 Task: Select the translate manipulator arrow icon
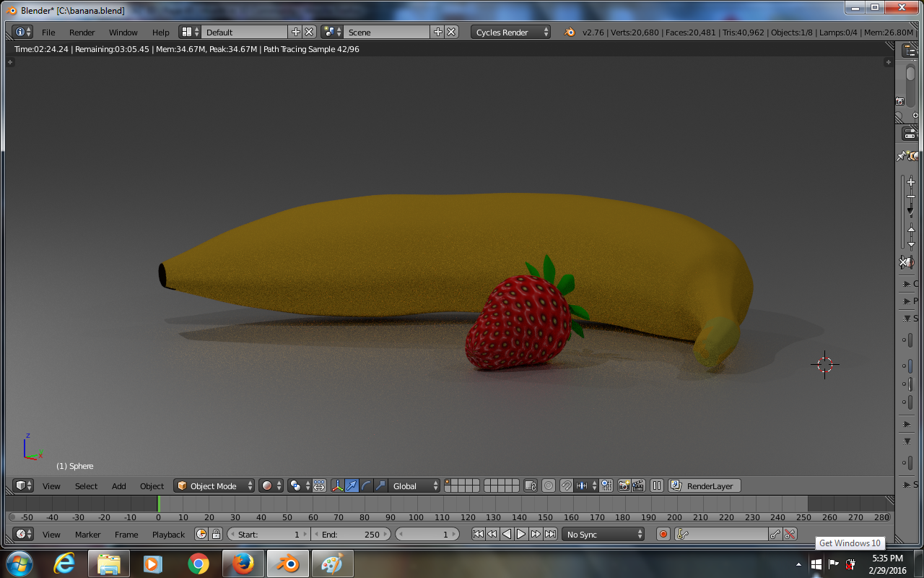352,486
